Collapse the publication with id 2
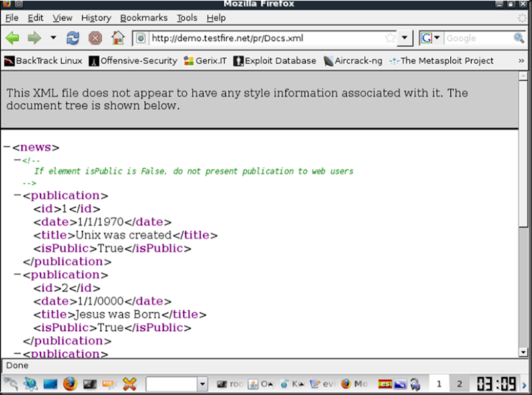Screen dimensions: 532x395 pos(18,274)
